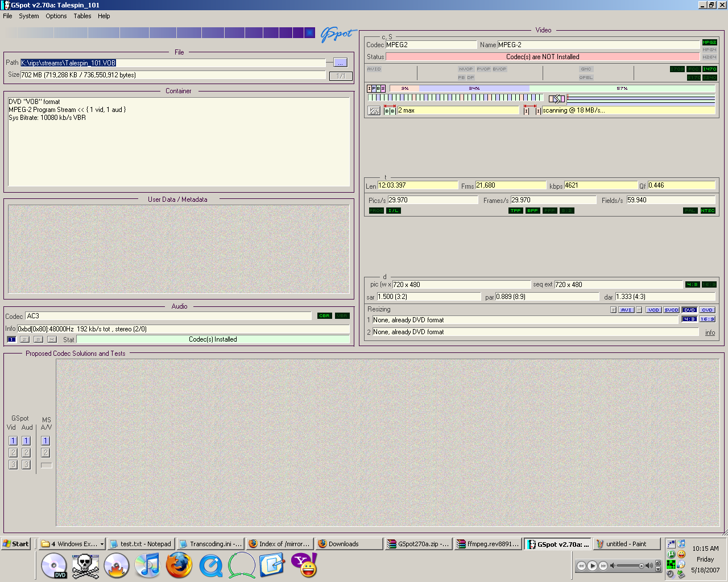The width and height of the screenshot is (728, 582).
Task: Select the VCD resizing target
Action: pyautogui.click(x=653, y=310)
